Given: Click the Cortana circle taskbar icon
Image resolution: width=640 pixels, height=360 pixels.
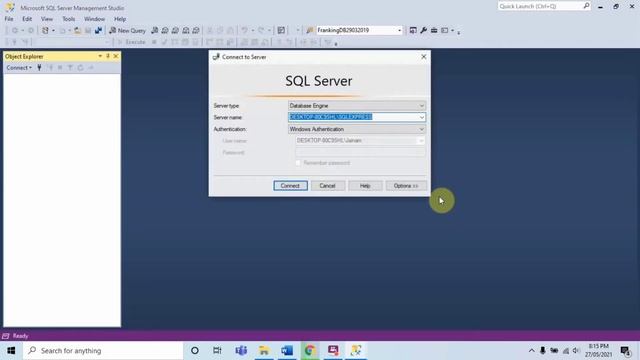Looking at the screenshot, I should pyautogui.click(x=195, y=351).
